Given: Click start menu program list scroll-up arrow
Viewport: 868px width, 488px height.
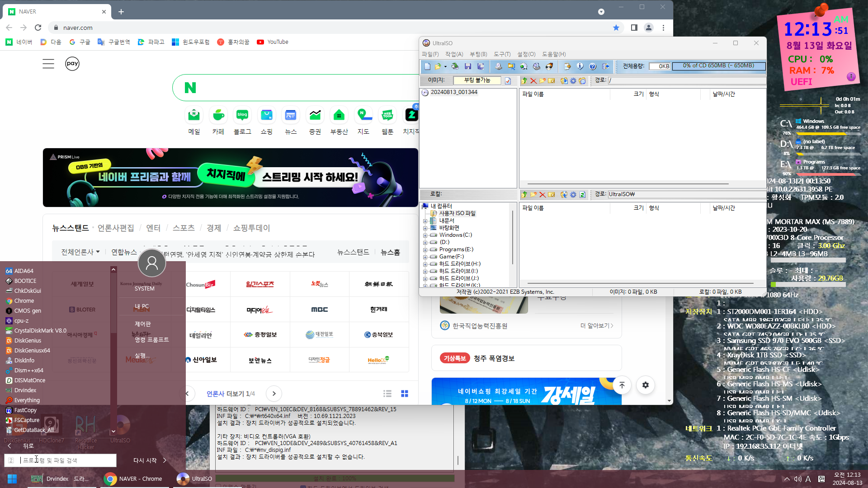Looking at the screenshot, I should 113,270.
